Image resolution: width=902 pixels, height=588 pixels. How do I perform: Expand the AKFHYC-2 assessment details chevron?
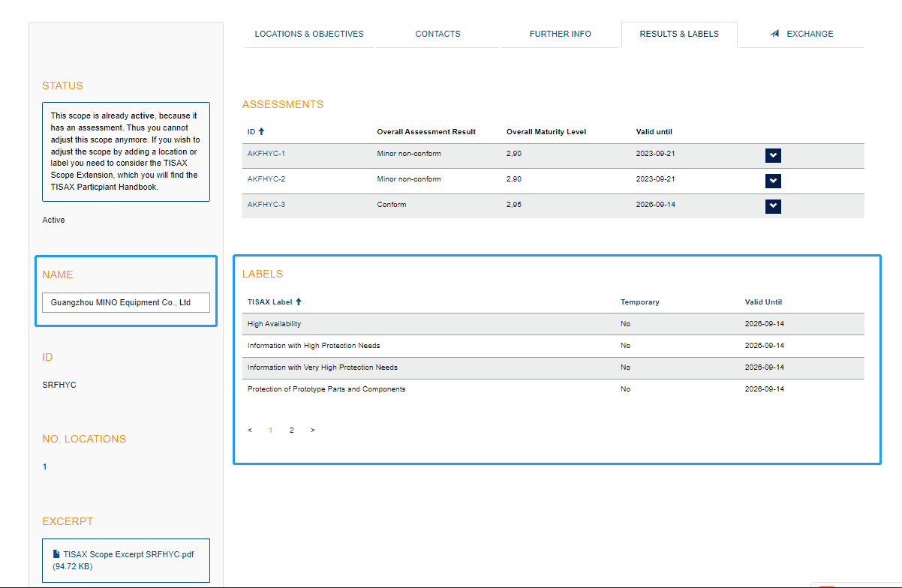coord(773,181)
